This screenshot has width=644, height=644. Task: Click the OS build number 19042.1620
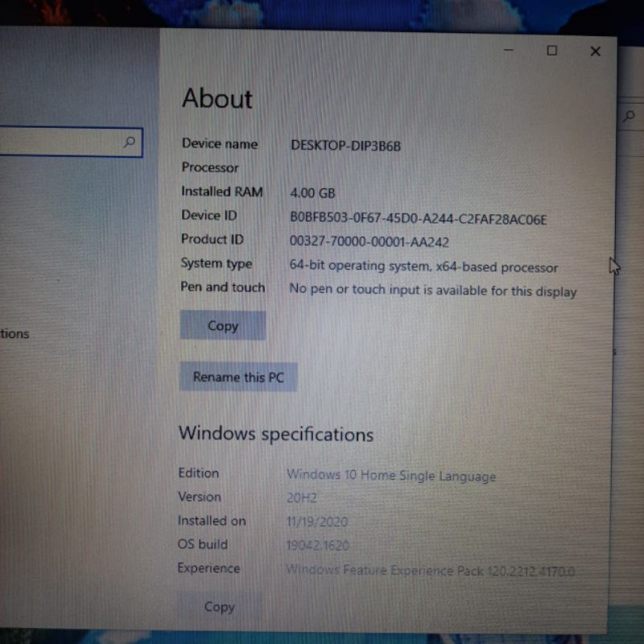tap(317, 546)
